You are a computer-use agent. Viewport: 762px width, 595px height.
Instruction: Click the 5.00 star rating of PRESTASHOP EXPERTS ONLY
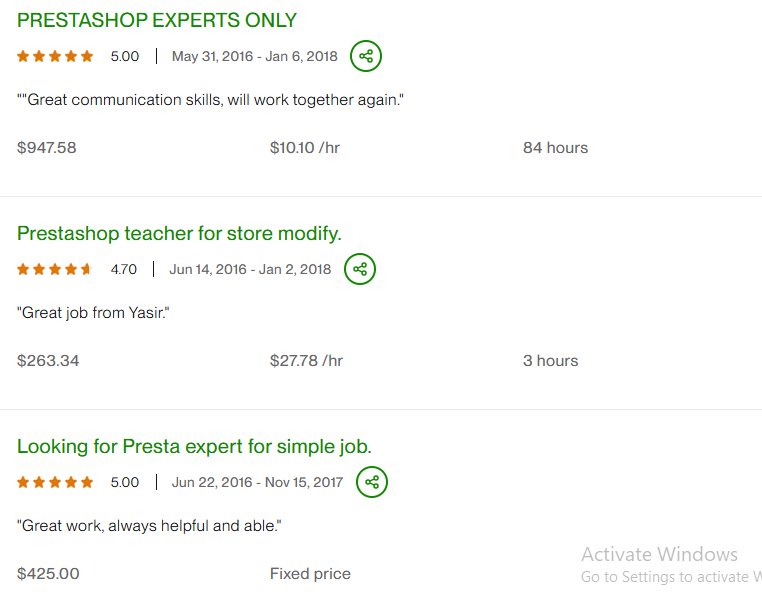point(56,56)
